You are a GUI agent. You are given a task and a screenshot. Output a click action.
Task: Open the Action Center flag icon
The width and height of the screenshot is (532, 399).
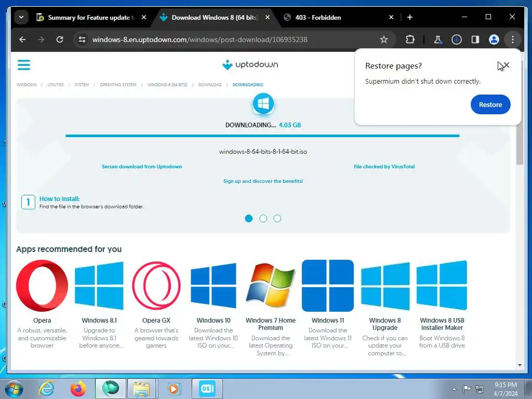[x=467, y=389]
